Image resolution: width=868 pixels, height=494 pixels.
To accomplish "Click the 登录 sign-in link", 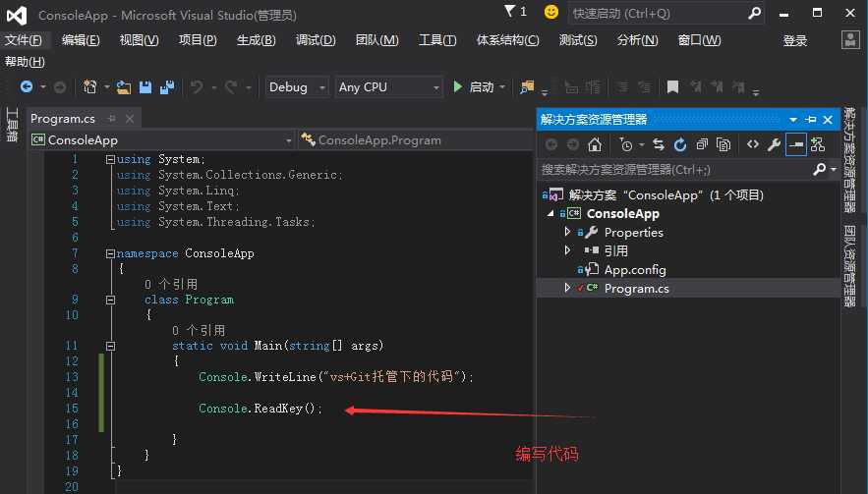I will [x=795, y=40].
